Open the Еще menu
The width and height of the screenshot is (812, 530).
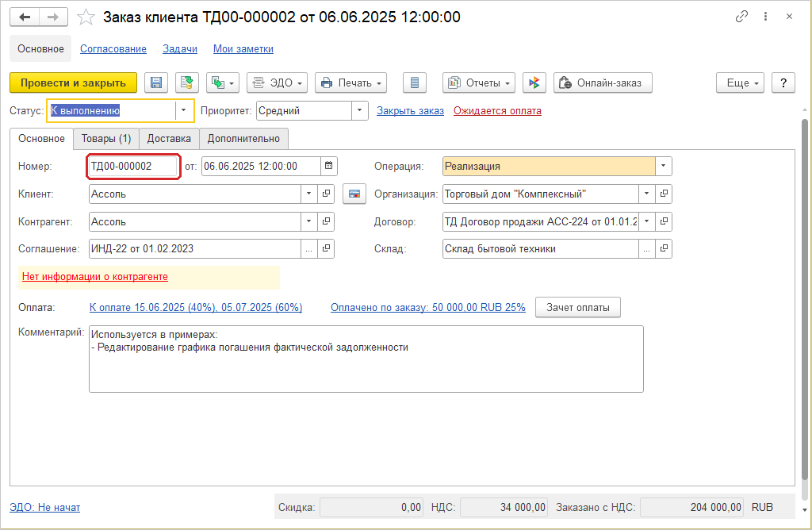coord(740,83)
